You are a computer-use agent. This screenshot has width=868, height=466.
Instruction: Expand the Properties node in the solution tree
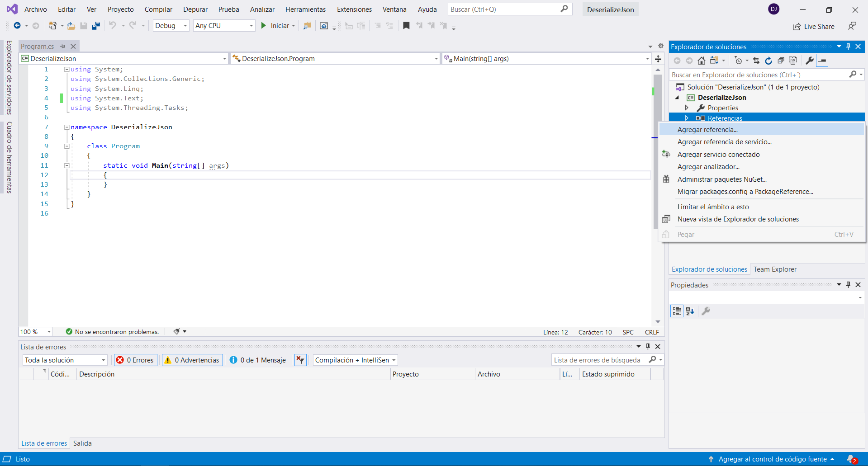point(687,108)
